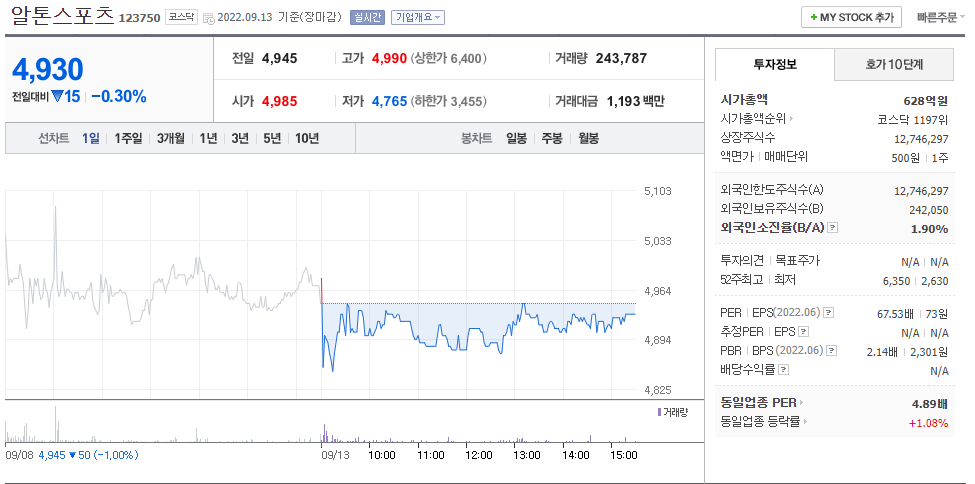Click the 10:00 time axis label
The width and height of the screenshot is (975, 484).
382,455
